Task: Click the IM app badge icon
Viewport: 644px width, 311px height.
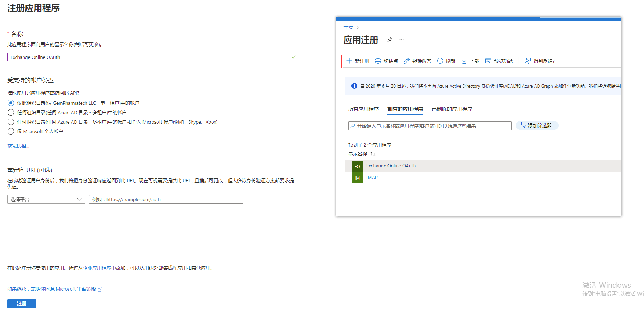Action: (x=357, y=178)
